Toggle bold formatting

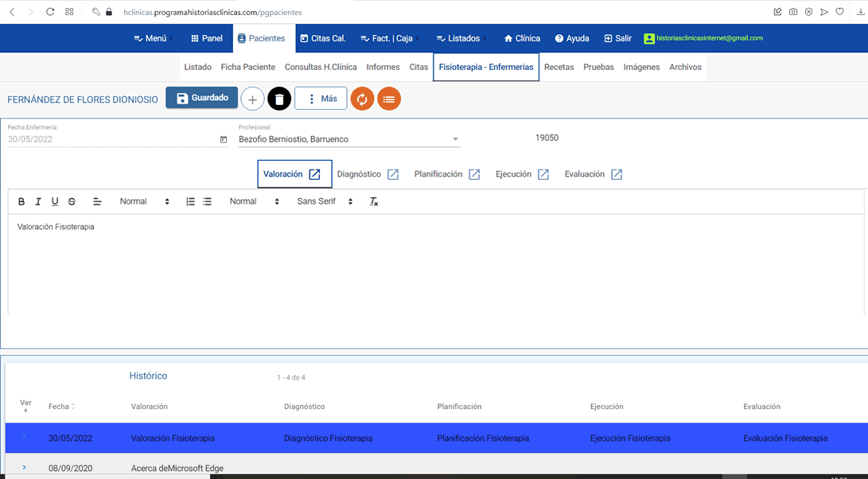tap(21, 202)
